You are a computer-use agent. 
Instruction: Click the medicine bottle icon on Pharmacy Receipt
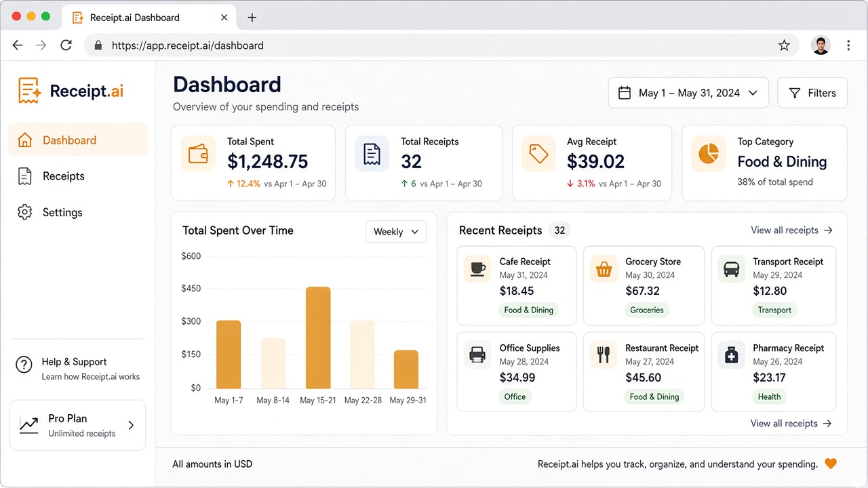coord(731,354)
